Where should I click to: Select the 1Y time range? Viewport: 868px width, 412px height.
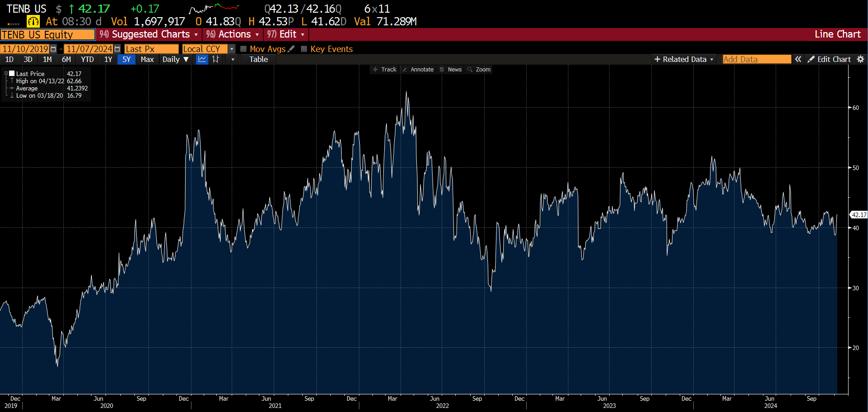coord(108,59)
